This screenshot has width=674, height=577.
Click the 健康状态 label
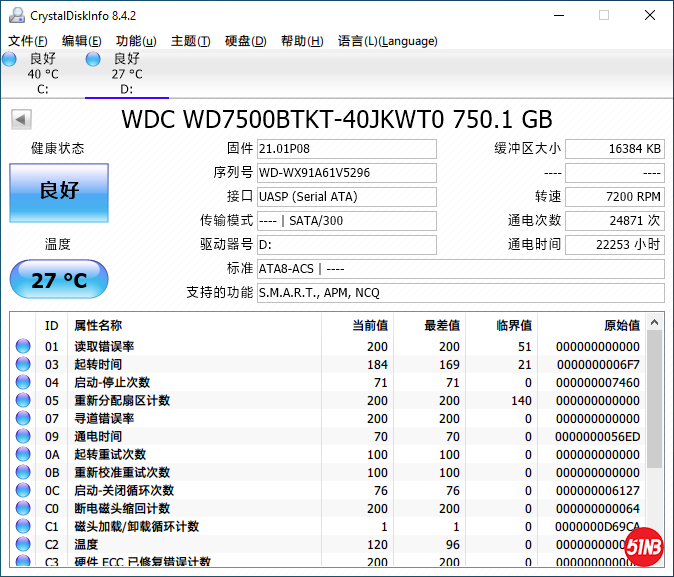tap(58, 148)
